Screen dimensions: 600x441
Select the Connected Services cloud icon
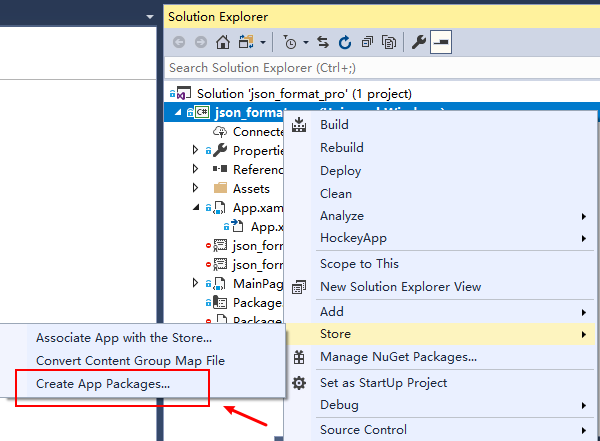[x=220, y=132]
